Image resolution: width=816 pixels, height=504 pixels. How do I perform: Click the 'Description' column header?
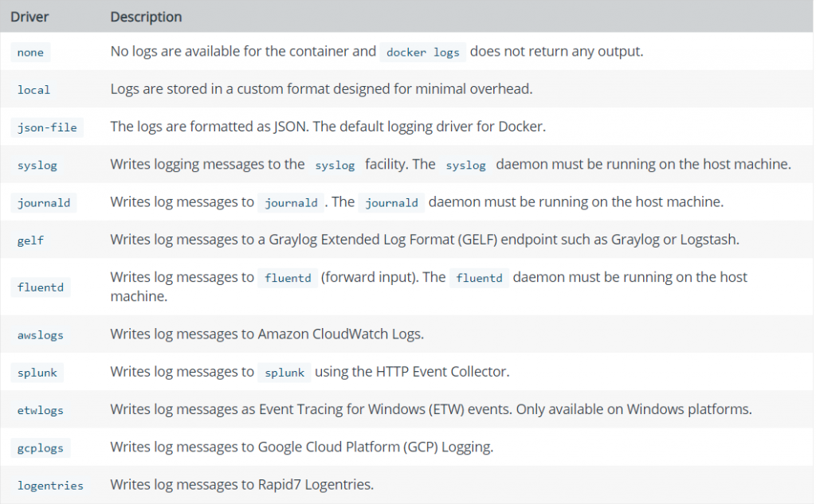pyautogui.click(x=146, y=17)
